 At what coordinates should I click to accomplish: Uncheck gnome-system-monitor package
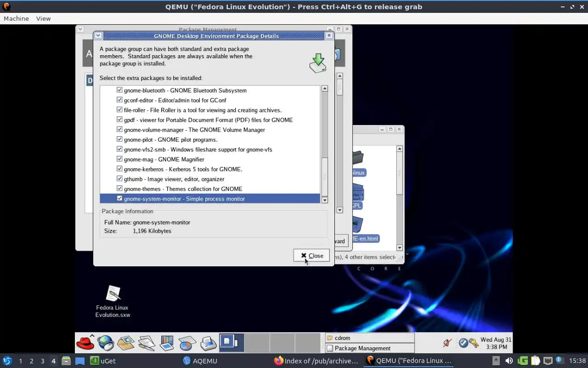119,198
